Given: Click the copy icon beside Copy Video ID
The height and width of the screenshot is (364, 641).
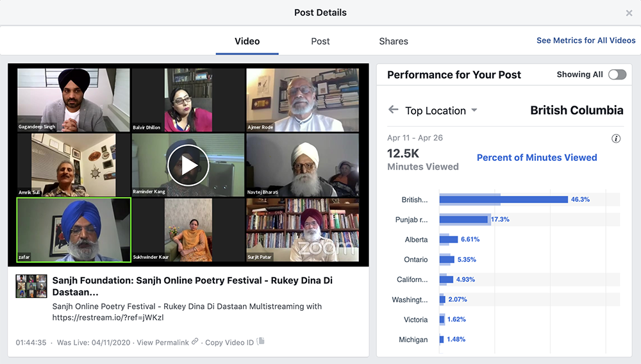Looking at the screenshot, I should (x=261, y=342).
